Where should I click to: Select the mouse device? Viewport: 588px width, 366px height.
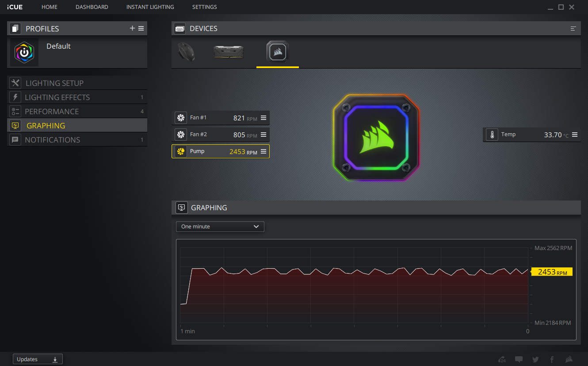[186, 52]
